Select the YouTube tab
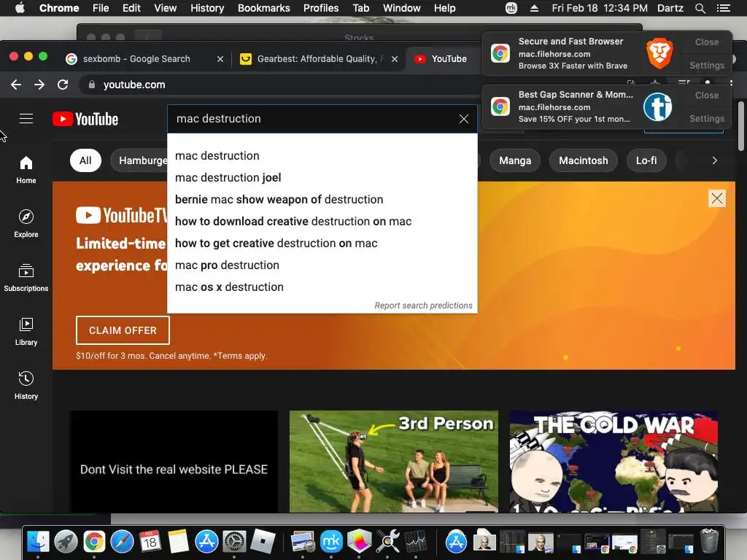This screenshot has height=560, width=747. [x=443, y=59]
